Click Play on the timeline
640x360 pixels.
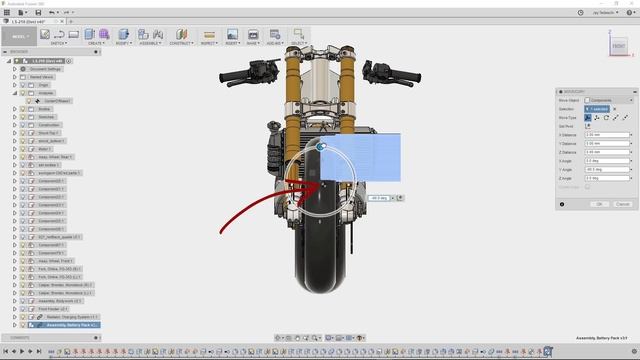[22, 351]
